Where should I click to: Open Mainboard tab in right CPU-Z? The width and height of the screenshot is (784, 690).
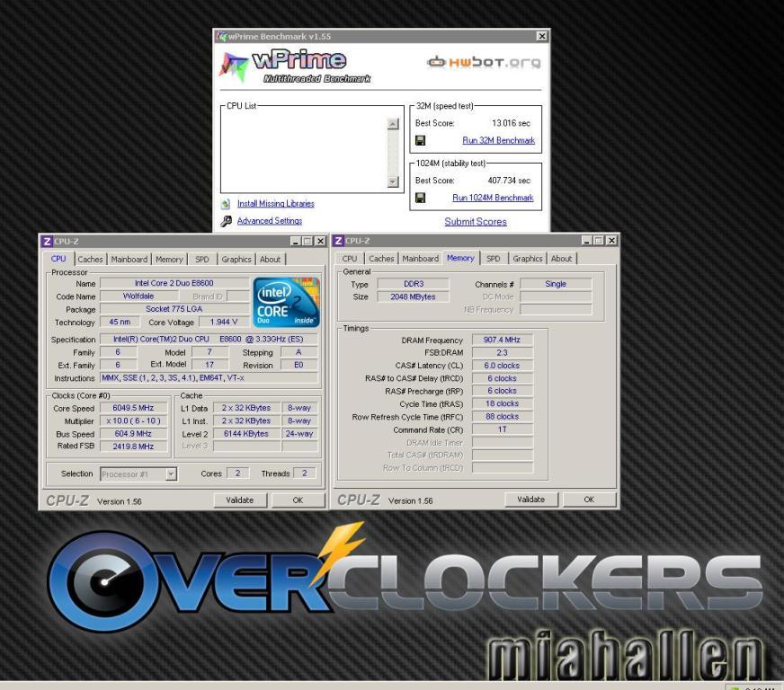point(421,259)
